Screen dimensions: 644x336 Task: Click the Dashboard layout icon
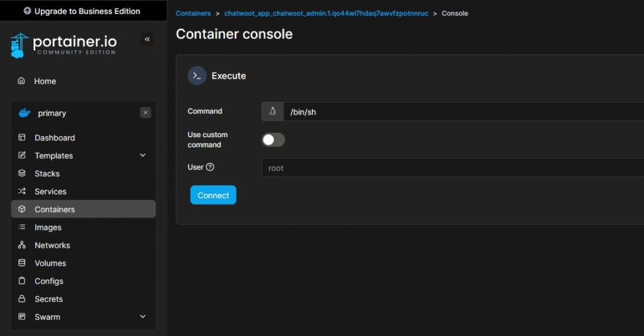point(22,138)
